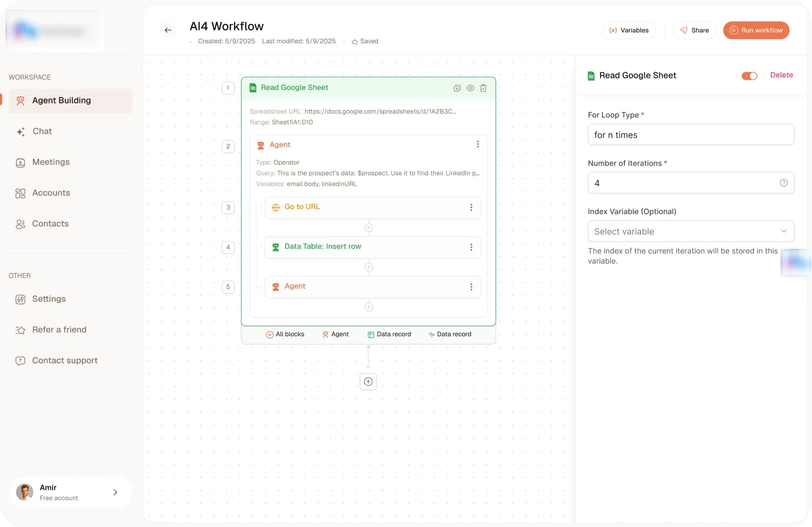Open the three-dot menu on the Agent block

point(478,144)
